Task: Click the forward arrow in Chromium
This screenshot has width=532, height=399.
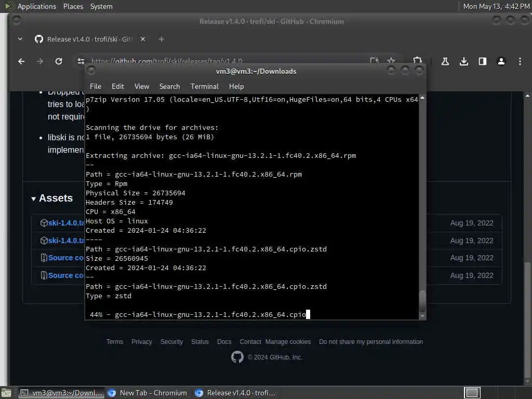Action: 39,61
